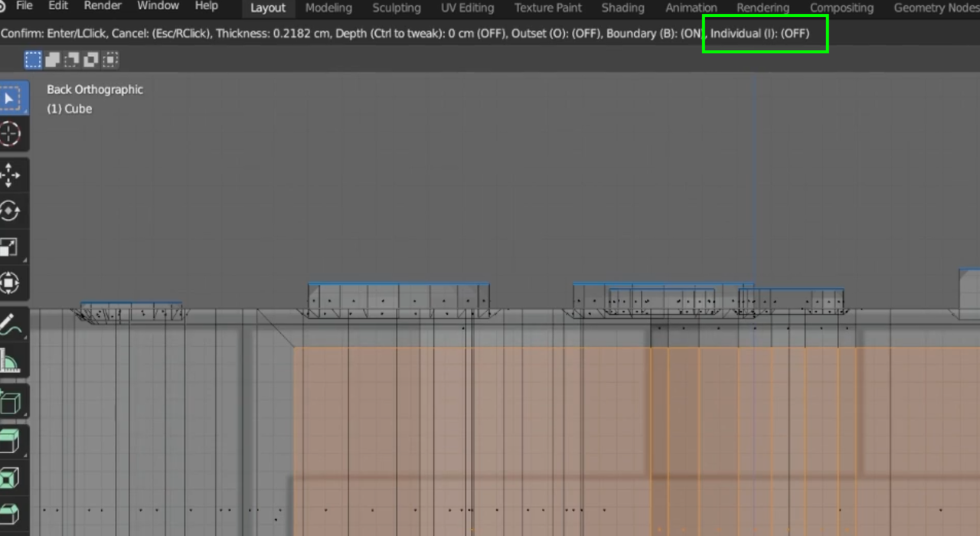Viewport: 980px width, 536px height.
Task: Open the Help menu
Action: click(x=207, y=6)
